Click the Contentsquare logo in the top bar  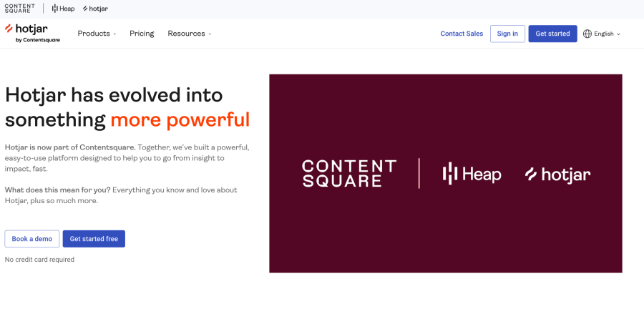point(21,9)
